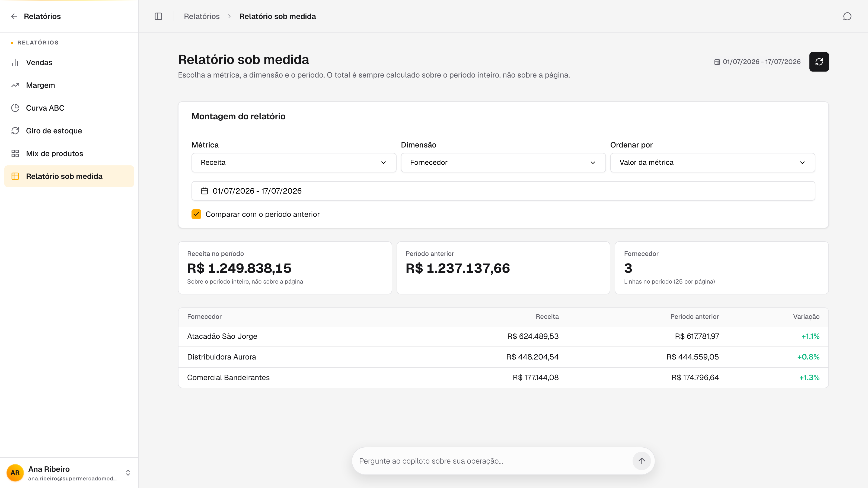The height and width of the screenshot is (488, 868).
Task: Open the Ordenar por dropdown
Action: pyautogui.click(x=712, y=162)
